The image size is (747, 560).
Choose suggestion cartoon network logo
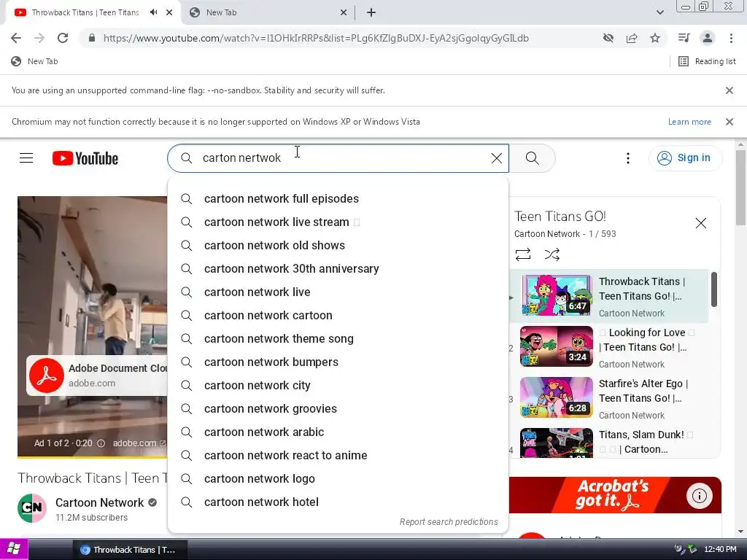(338, 478)
